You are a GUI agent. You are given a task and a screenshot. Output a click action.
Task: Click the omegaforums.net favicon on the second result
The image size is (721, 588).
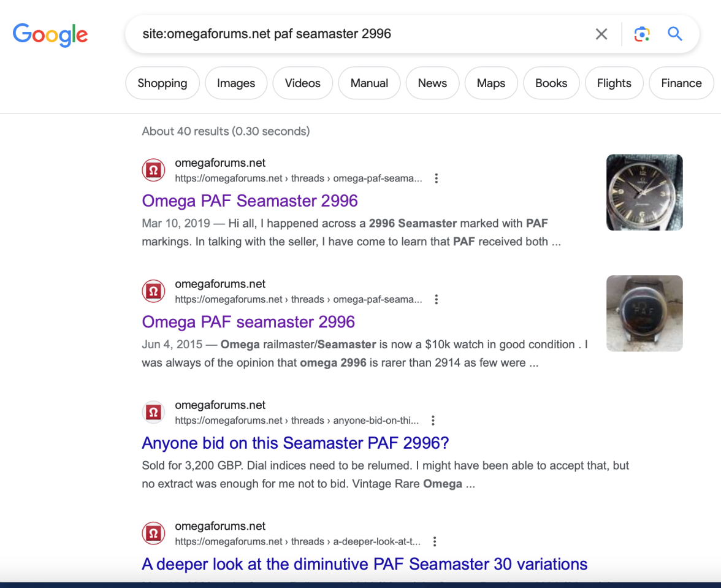pos(153,291)
